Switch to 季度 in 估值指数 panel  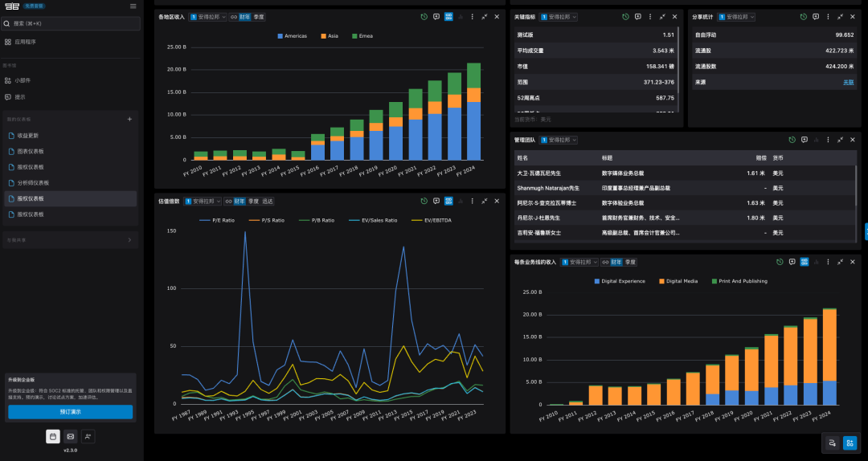[x=253, y=202]
